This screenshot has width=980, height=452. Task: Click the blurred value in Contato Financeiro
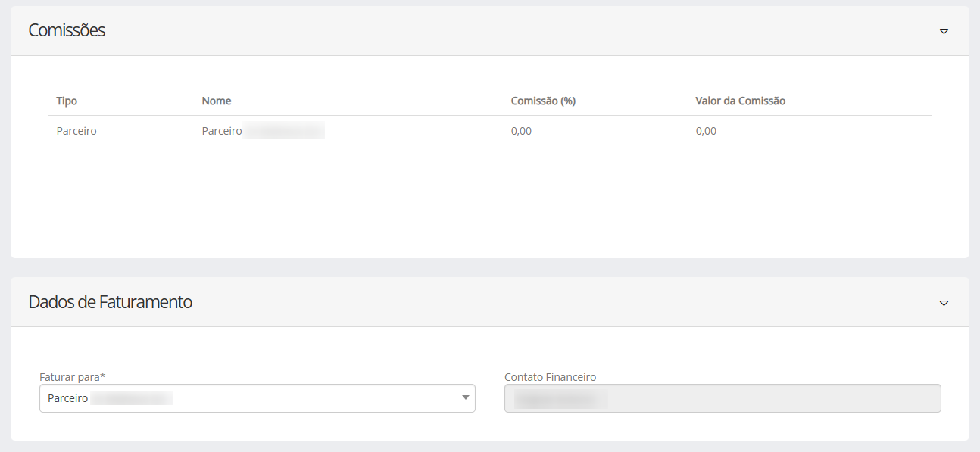[x=560, y=398]
